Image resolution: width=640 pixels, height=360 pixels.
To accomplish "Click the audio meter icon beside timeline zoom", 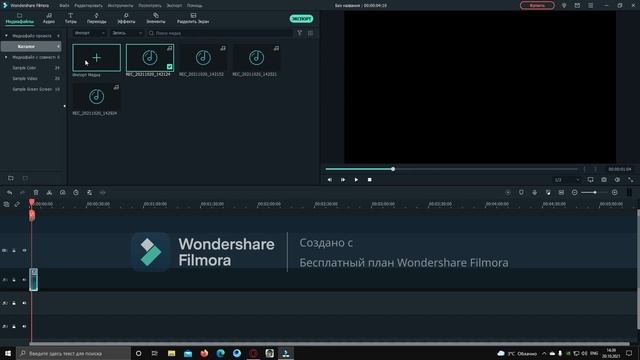I will coord(629,192).
